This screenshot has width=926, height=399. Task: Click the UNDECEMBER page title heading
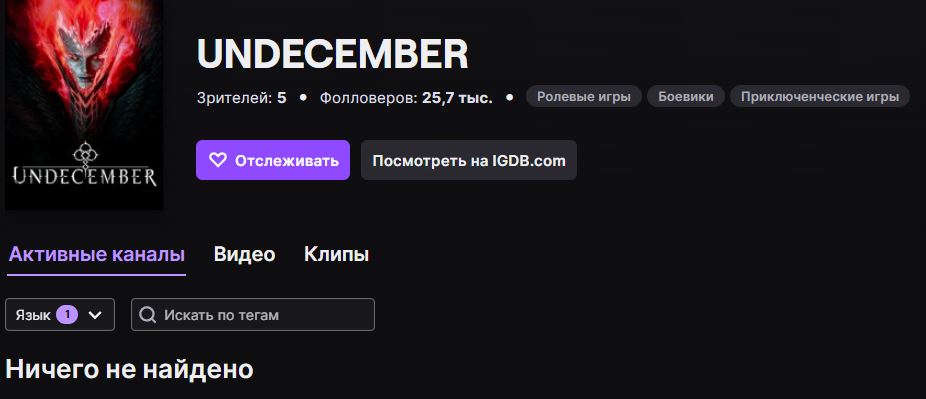[x=332, y=54]
